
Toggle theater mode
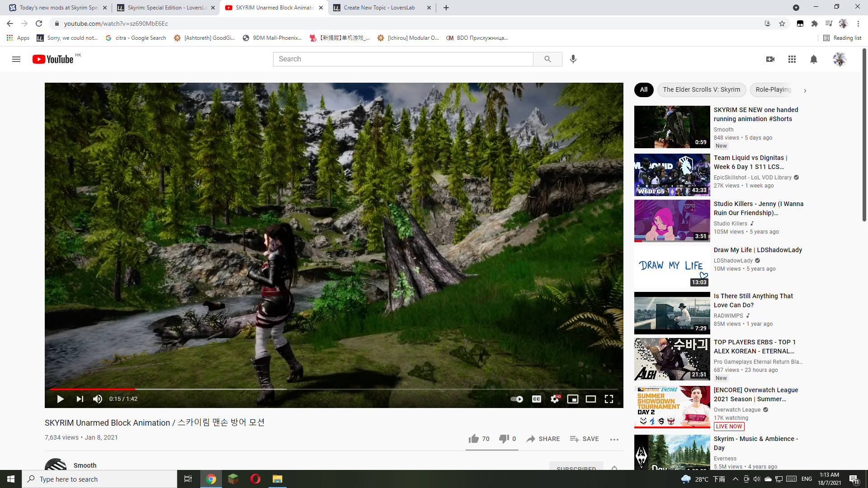point(591,399)
